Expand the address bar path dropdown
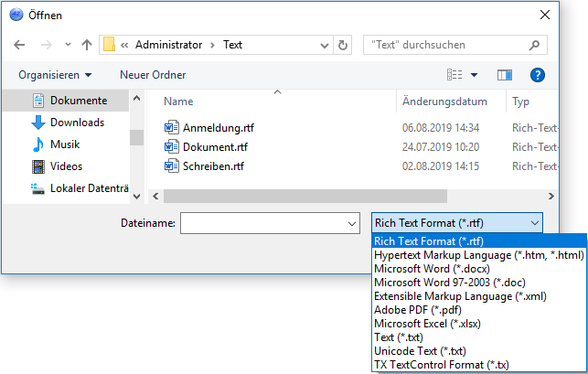Image resolution: width=588 pixels, height=374 pixels. [323, 44]
